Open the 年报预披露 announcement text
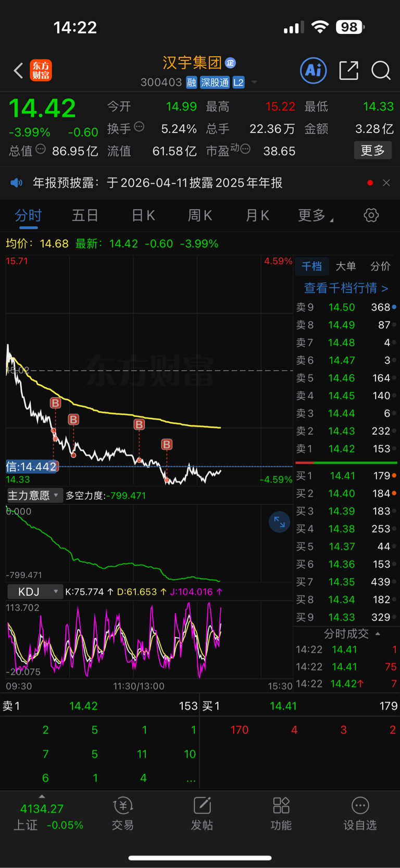The image size is (400, 868). point(158,182)
